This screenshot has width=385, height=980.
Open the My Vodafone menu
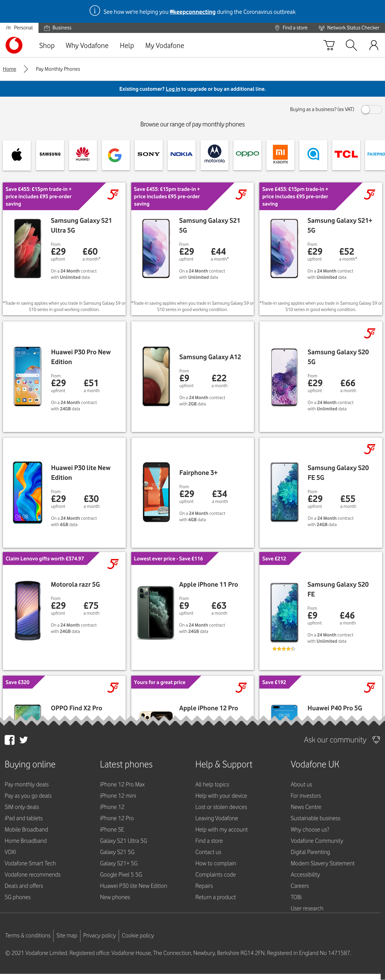point(164,46)
